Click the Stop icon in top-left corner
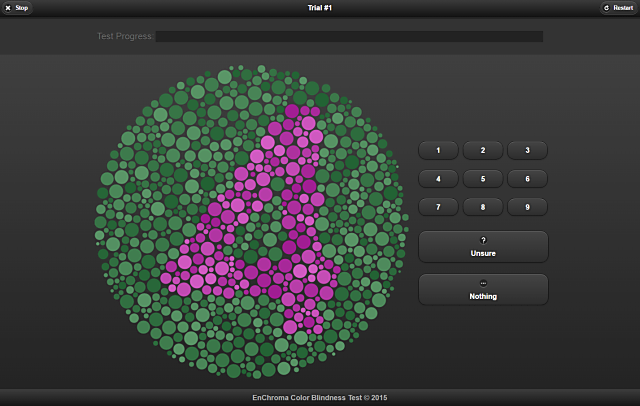This screenshot has width=640, height=406. [x=8, y=8]
